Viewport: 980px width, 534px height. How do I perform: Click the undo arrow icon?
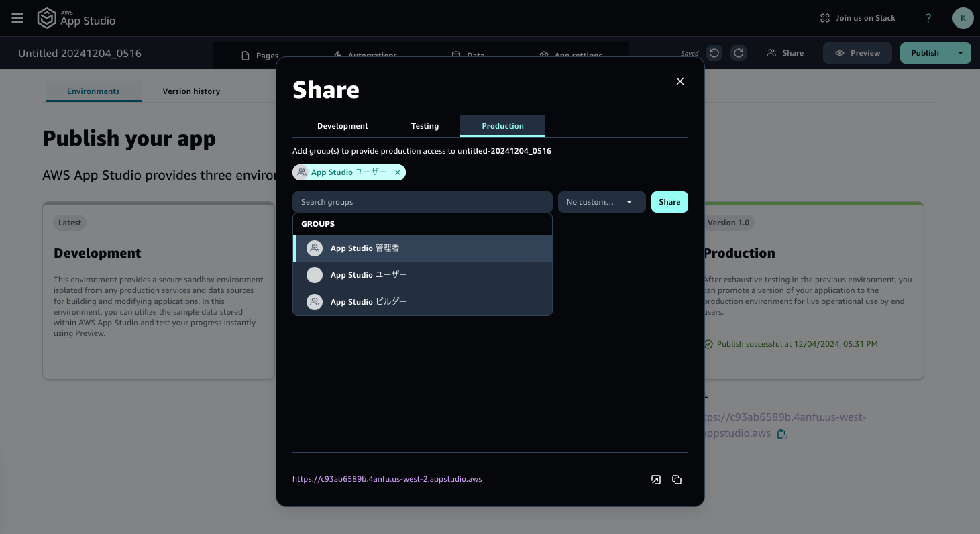click(x=714, y=53)
